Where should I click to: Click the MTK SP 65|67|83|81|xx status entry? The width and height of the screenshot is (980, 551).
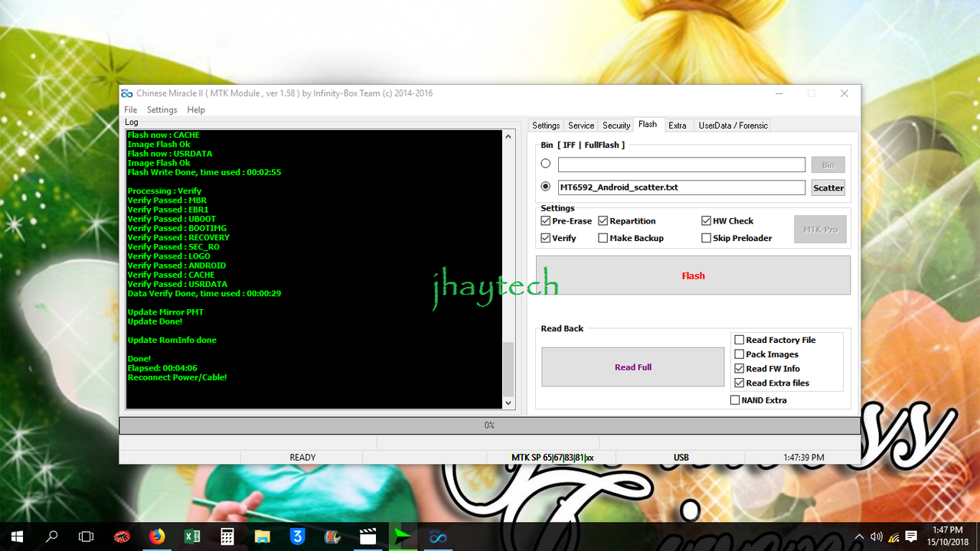coord(553,458)
